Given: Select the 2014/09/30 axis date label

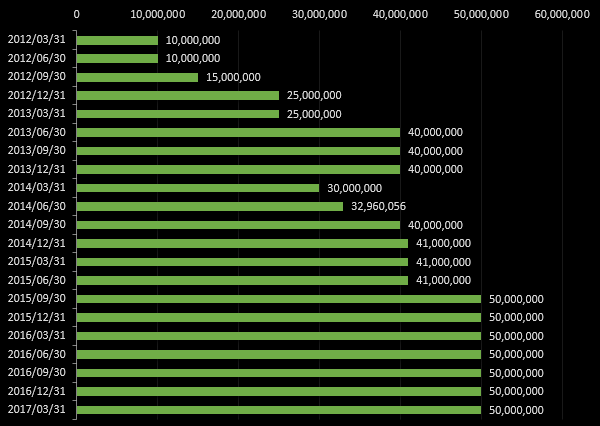Looking at the screenshot, I should (36, 225).
